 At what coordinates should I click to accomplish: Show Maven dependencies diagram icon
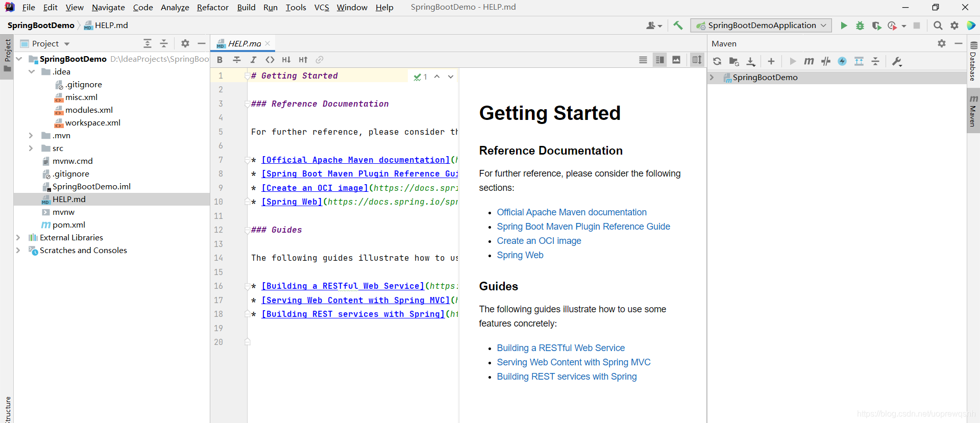click(859, 61)
